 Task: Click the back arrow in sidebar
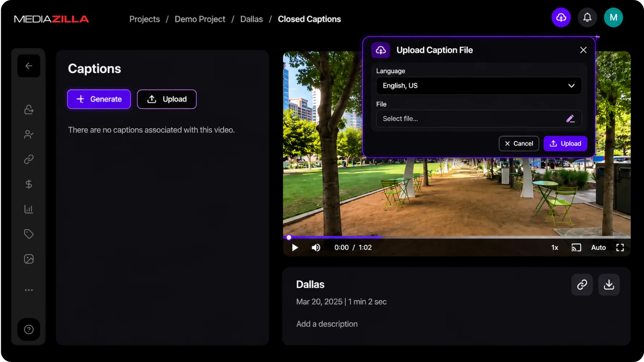pos(29,66)
